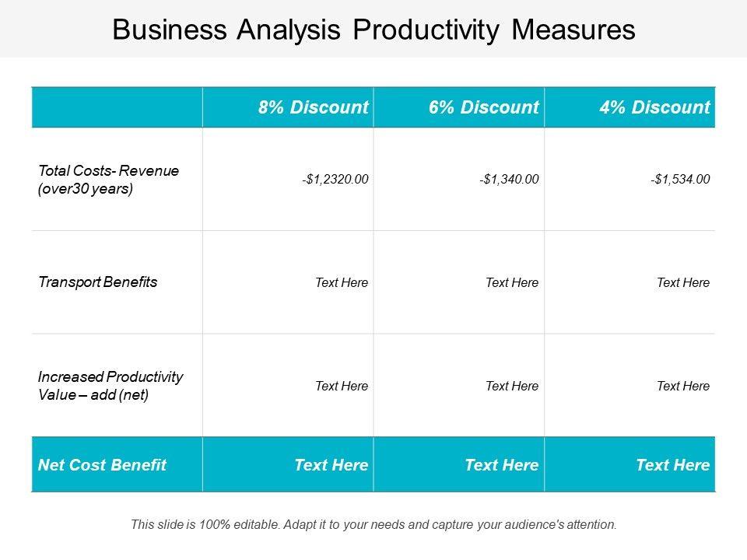Select the Total Costs- Revenue row label
Image resolution: width=747 pixels, height=560 pixels.
[109, 180]
